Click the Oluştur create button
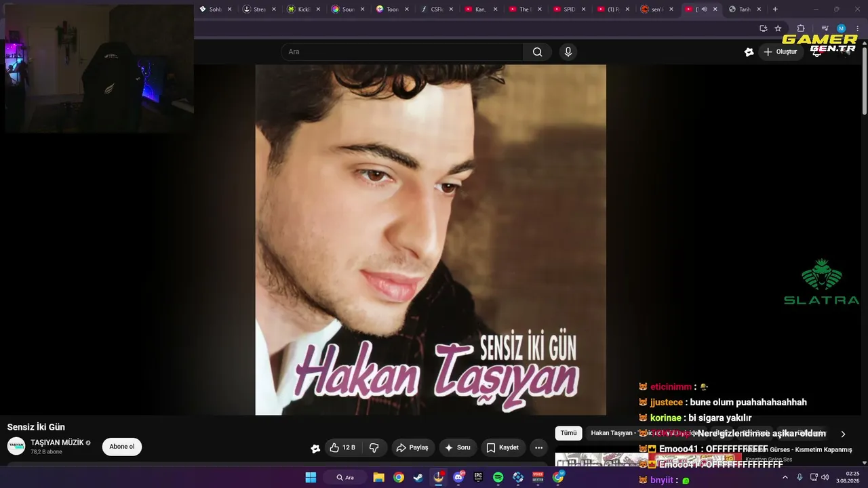 tap(781, 52)
